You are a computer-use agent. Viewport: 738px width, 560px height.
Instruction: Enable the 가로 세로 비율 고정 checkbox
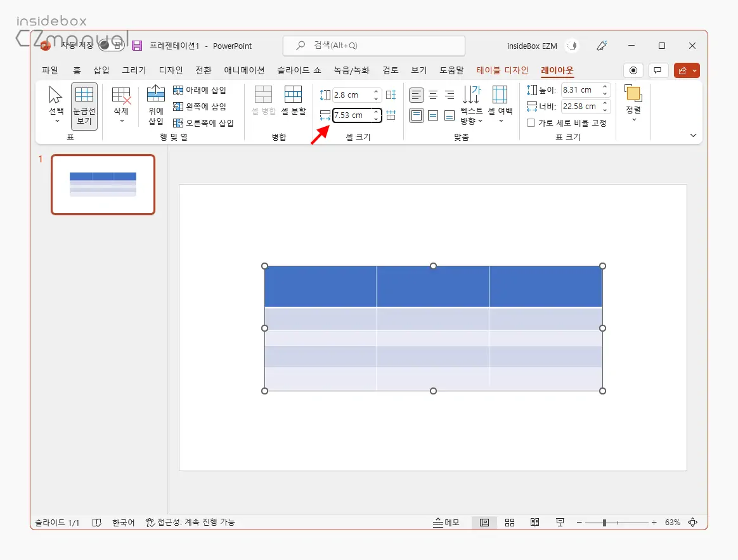pos(531,123)
